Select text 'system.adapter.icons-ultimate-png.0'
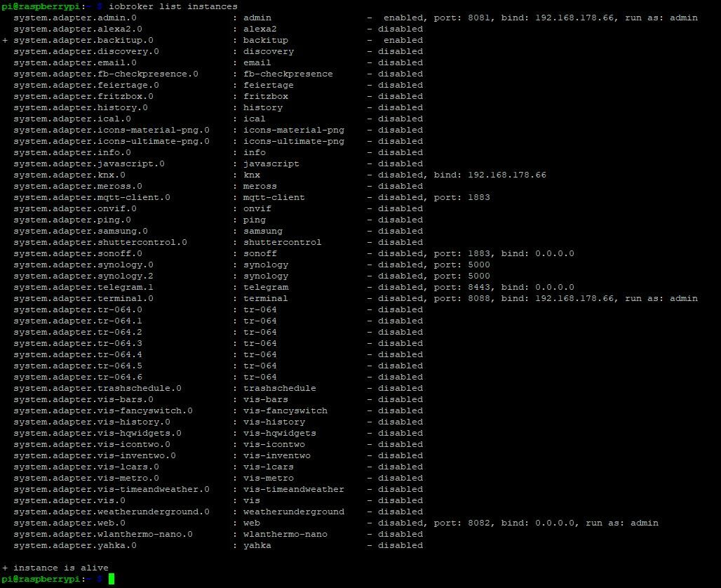 pyautogui.click(x=112, y=141)
